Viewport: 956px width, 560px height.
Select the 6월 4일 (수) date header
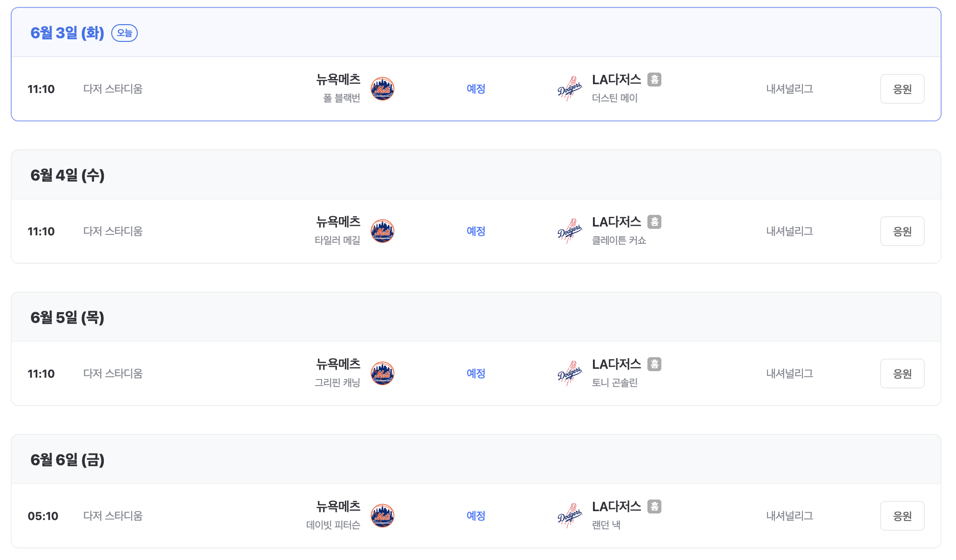pos(67,175)
